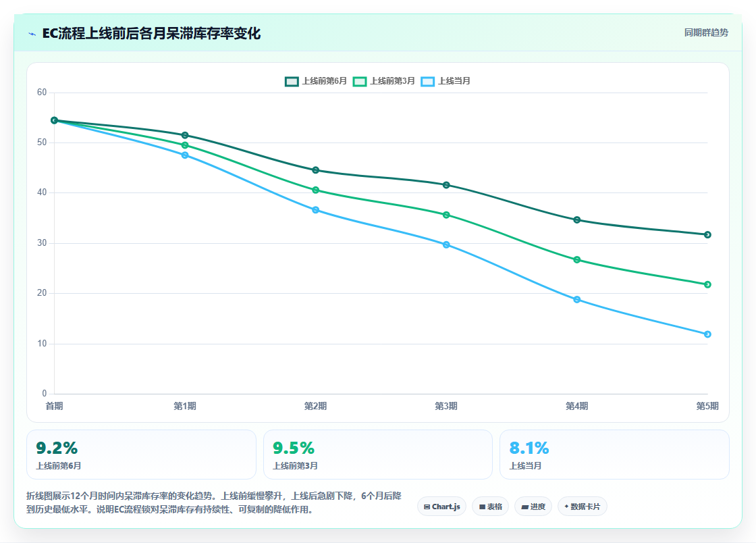This screenshot has height=543, width=756.
Task: Click 上线前第3月 data point at 第4期
Action: click(577, 260)
